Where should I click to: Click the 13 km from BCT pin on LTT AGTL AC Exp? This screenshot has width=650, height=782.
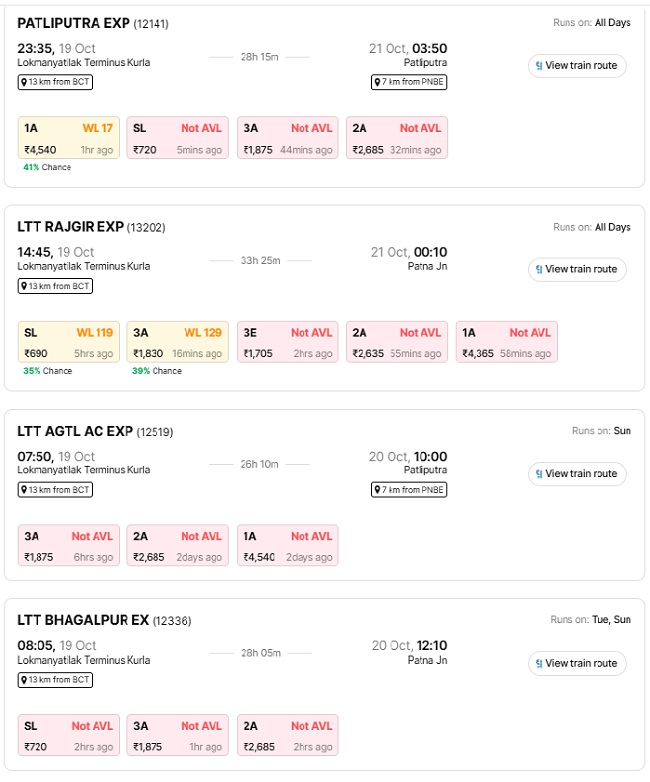click(x=55, y=490)
